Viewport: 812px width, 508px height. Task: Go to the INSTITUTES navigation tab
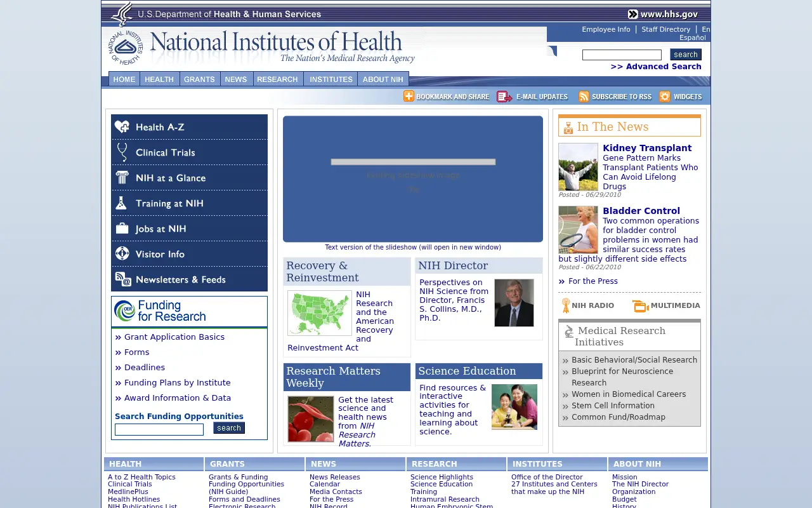(331, 79)
